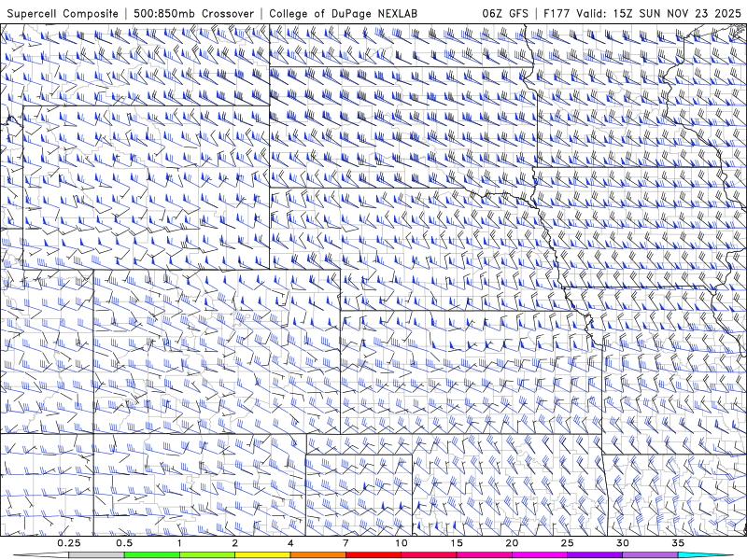Image resolution: width=747 pixels, height=560 pixels.
Task: Click the colorbar label 10
Action: [x=402, y=543]
